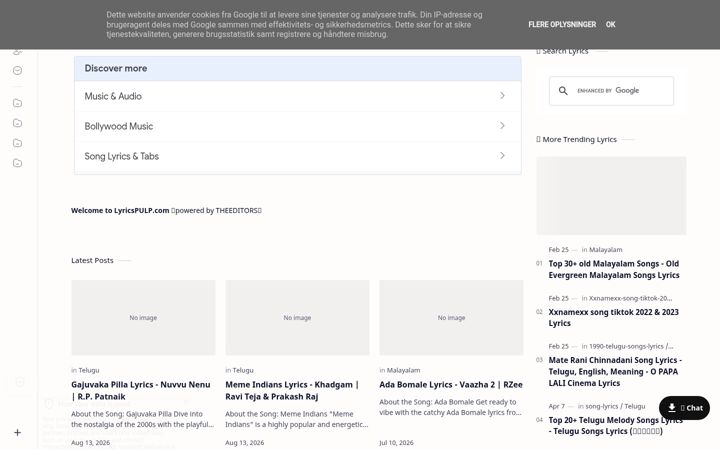Image resolution: width=720 pixels, height=450 pixels.
Task: Click the Ada Bomale post thumbnail
Action: (x=451, y=318)
